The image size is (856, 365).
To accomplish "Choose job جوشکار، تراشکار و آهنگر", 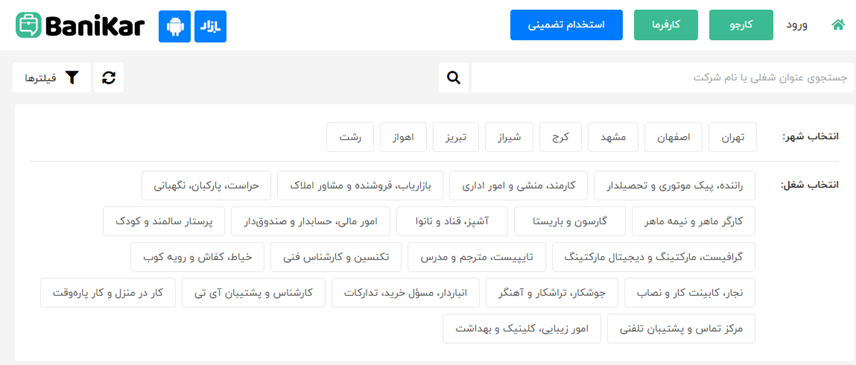I will [x=552, y=293].
